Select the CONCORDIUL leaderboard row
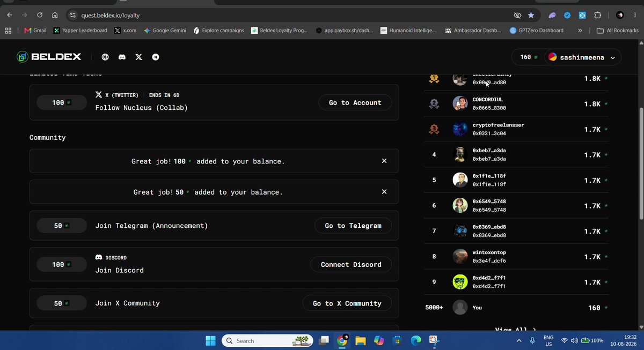 [516, 103]
